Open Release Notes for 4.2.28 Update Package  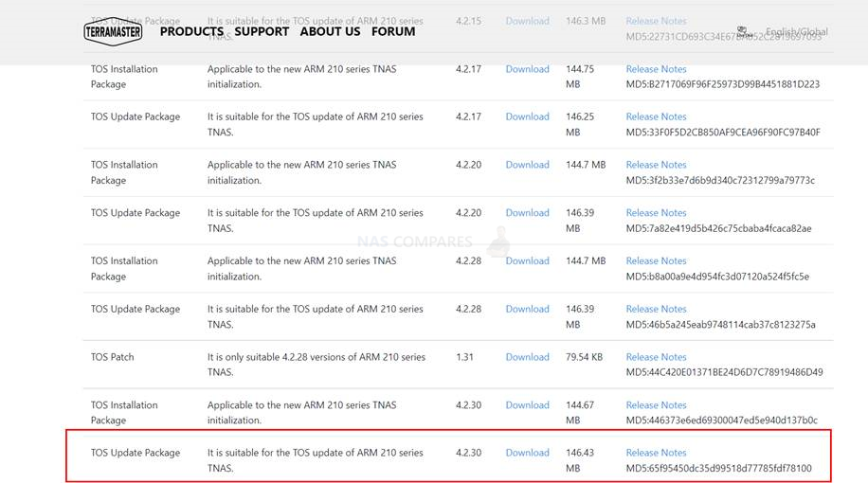[x=656, y=310]
